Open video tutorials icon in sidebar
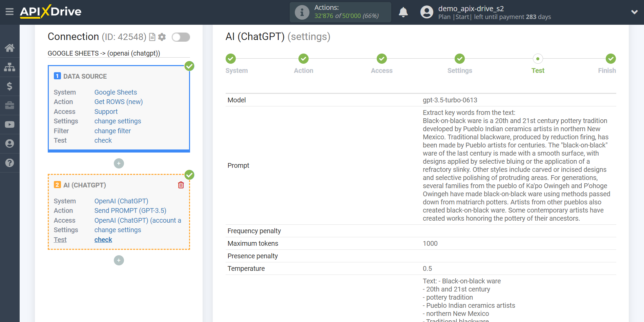This screenshot has width=644, height=322. 9,124
